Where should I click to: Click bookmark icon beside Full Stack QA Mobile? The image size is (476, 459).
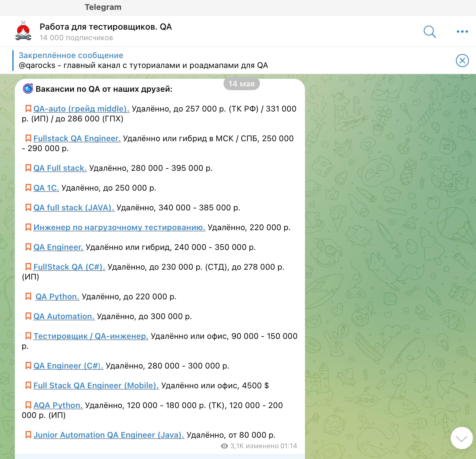(x=28, y=385)
